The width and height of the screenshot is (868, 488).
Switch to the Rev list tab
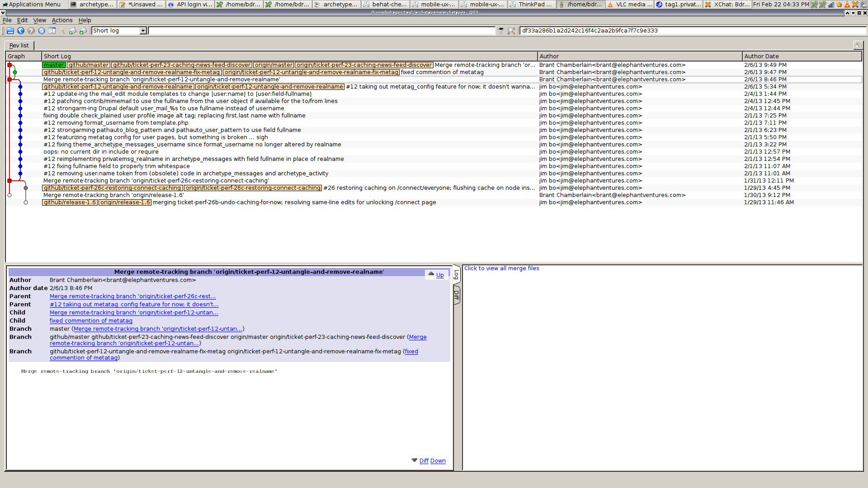pos(19,45)
